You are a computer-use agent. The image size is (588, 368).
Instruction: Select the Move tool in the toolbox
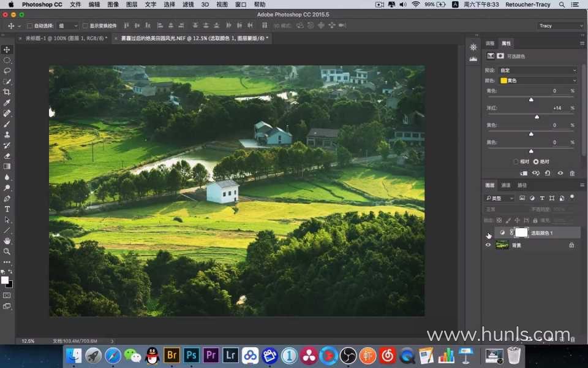7,50
